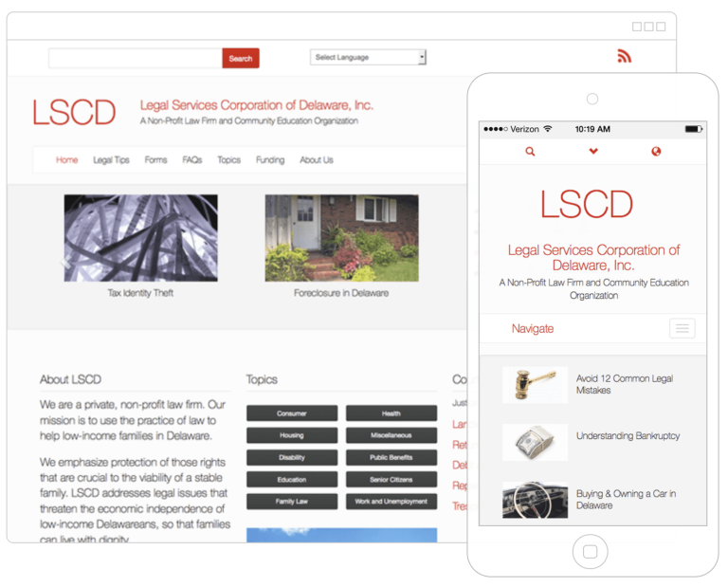Select the Health topic button
The height and width of the screenshot is (587, 728).
[391, 413]
